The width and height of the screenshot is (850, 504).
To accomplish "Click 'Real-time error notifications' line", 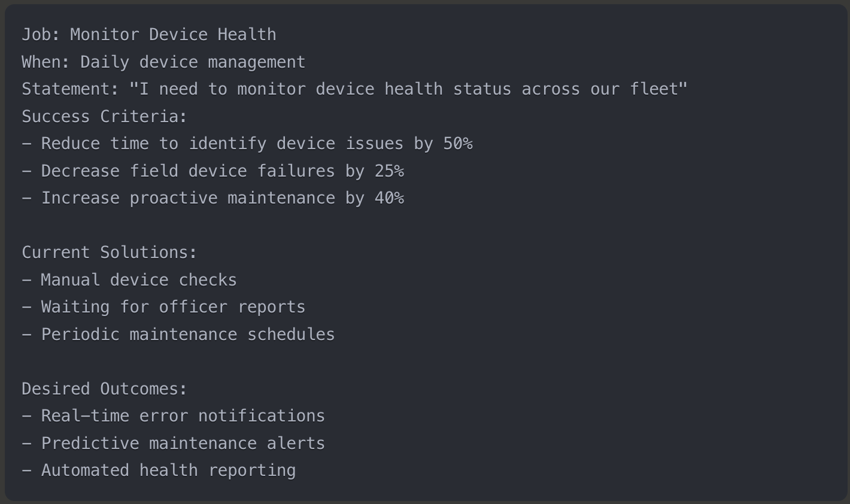I will [174, 416].
